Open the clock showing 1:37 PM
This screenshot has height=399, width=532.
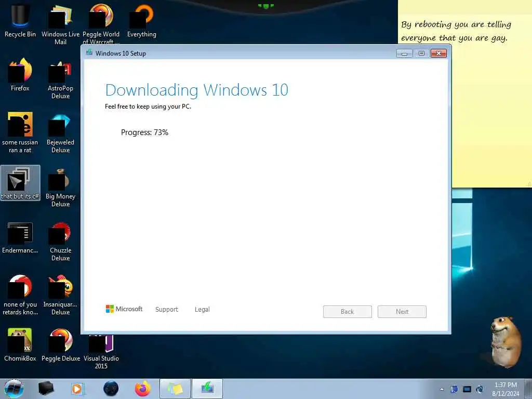click(x=506, y=389)
